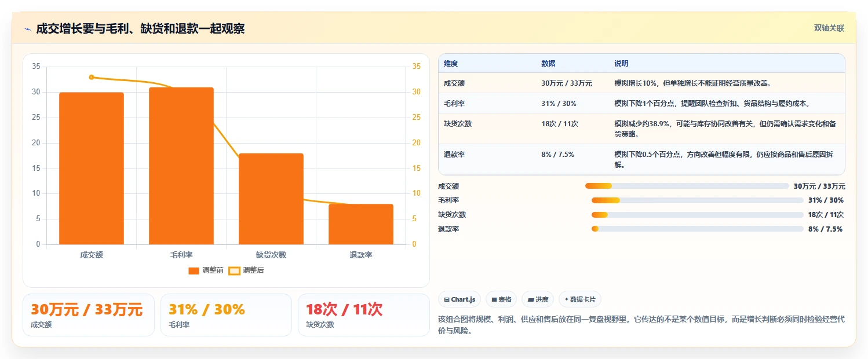Click the 进度 chip icon

(x=530, y=300)
